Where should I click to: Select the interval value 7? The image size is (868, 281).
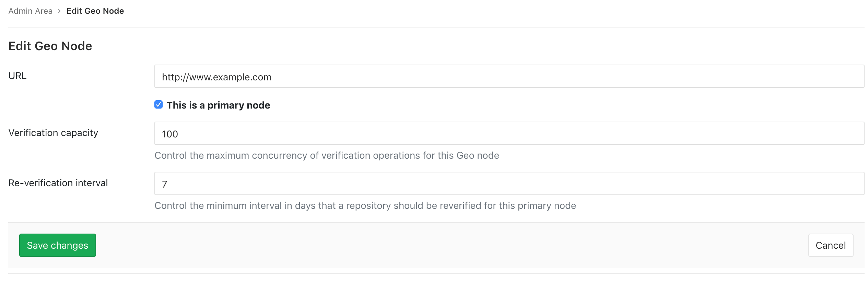(x=165, y=183)
